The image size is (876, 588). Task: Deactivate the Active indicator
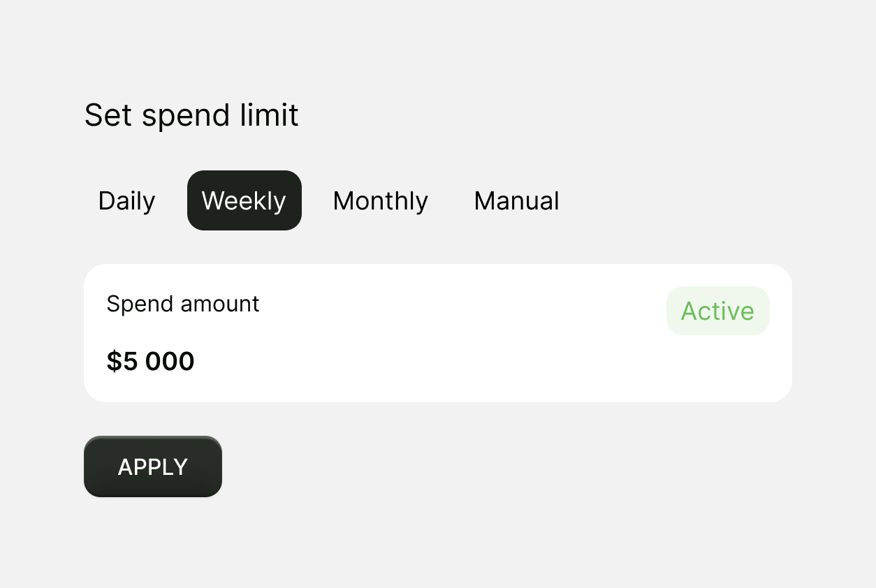[x=717, y=311]
